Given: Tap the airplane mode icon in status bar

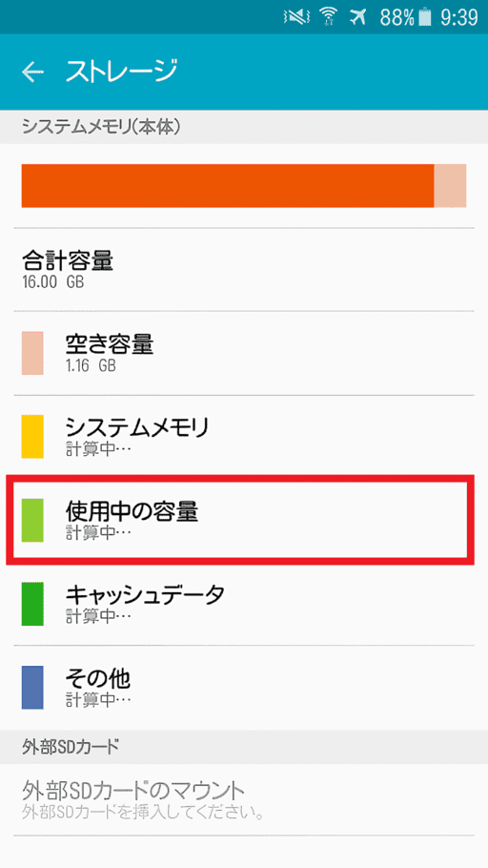Looking at the screenshot, I should [x=358, y=18].
